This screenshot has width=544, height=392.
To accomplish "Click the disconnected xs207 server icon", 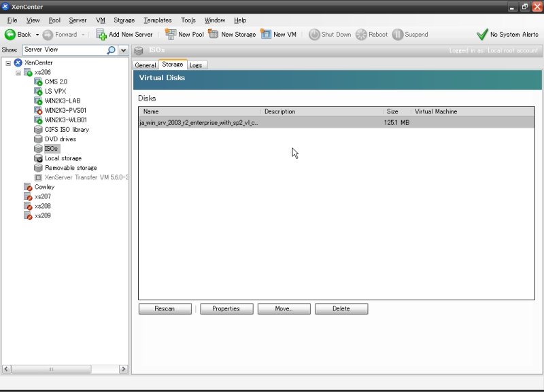I will (28, 196).
